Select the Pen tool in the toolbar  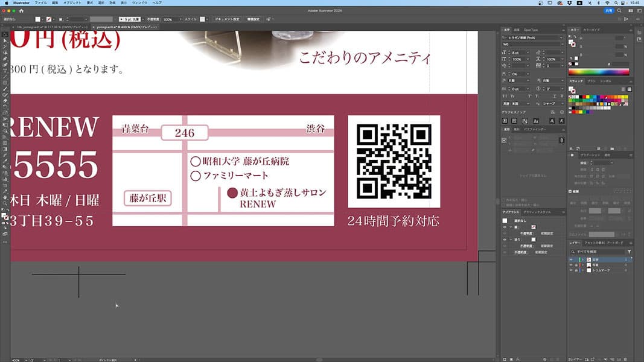click(x=5, y=59)
